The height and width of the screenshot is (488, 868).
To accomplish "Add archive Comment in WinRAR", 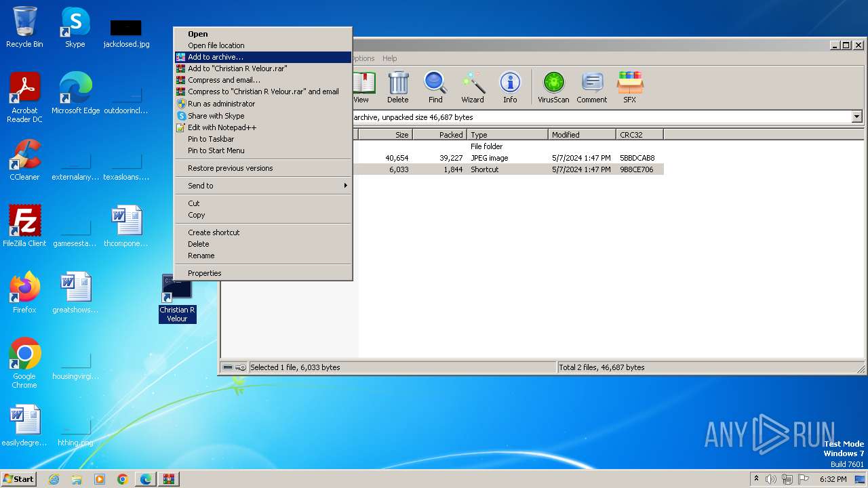I will [x=592, y=87].
